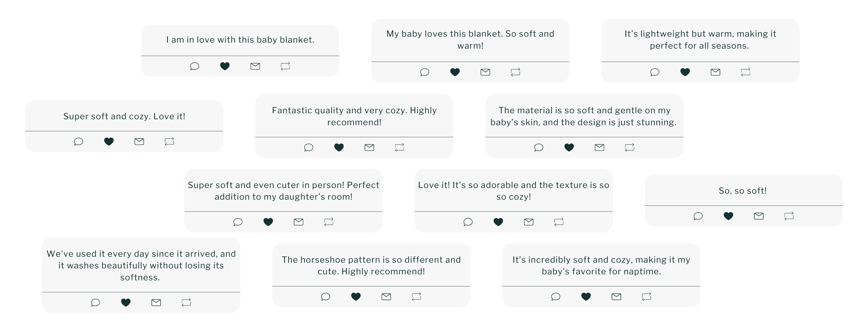The image size is (868, 326).
Task: Repost the "Super soft and cozy. Love it!" review
Action: coord(169,141)
